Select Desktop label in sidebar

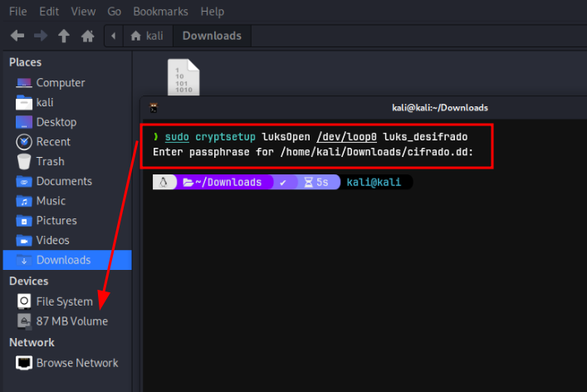56,122
